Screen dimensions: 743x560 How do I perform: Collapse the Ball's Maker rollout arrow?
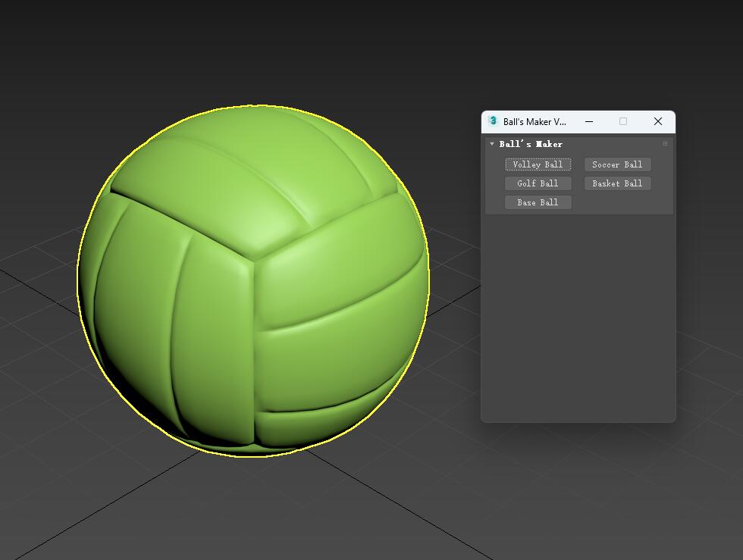click(x=492, y=143)
